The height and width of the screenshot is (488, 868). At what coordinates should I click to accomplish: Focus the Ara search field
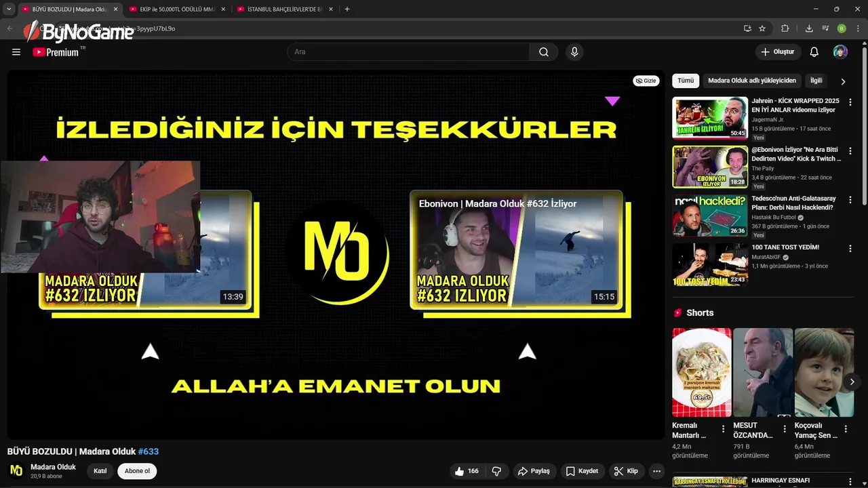pyautogui.click(x=408, y=52)
